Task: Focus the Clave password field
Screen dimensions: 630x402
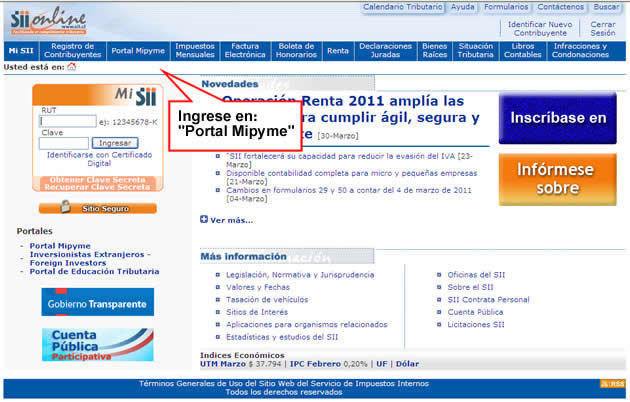Action: [x=64, y=143]
